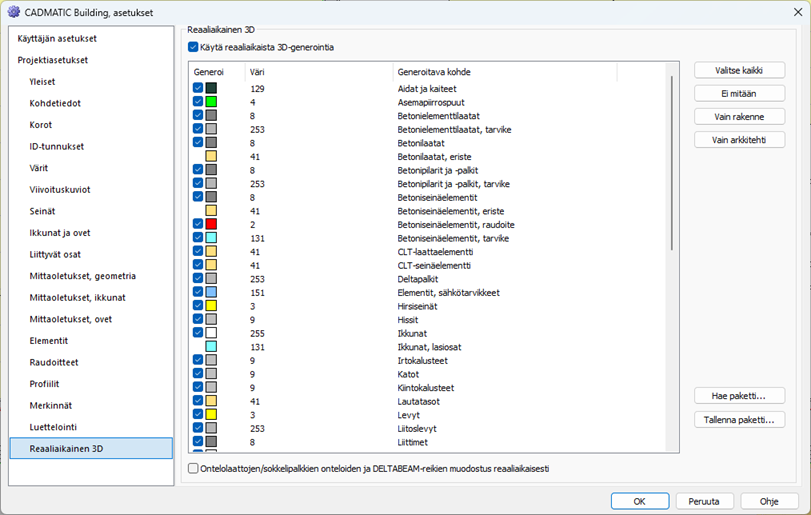The width and height of the screenshot is (811, 515).
Task: Click the dark green swatch for Aidat ja kaiteet
Action: [211, 89]
